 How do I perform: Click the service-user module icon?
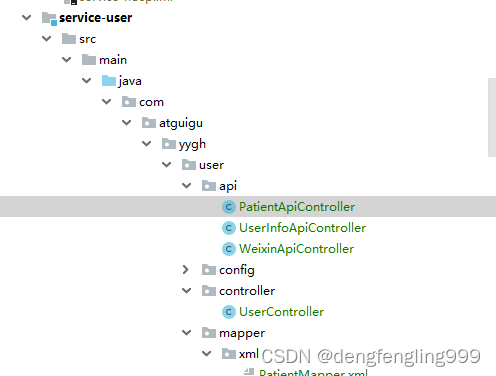tap(49, 18)
